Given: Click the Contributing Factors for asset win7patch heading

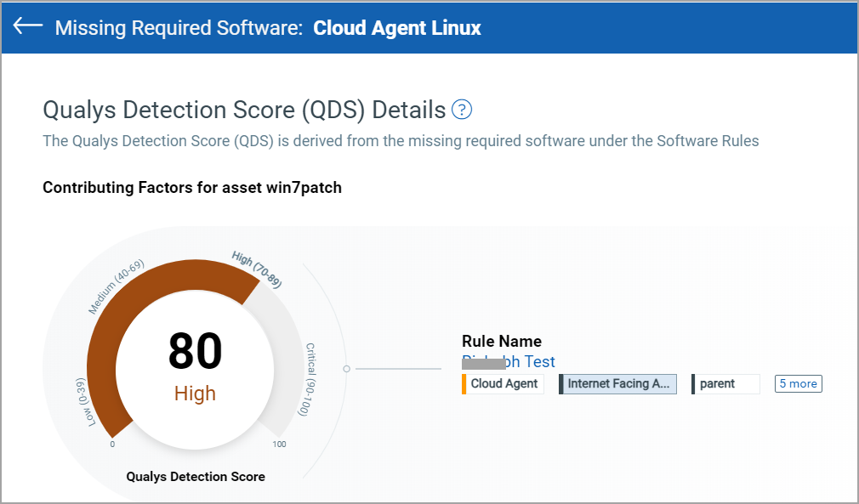Looking at the screenshot, I should 192,188.
